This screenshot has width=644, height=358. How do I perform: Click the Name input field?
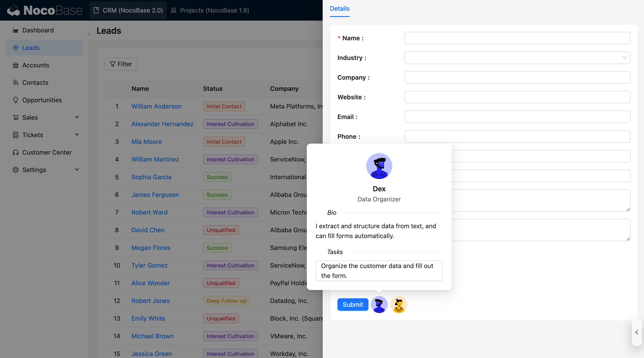pos(517,38)
